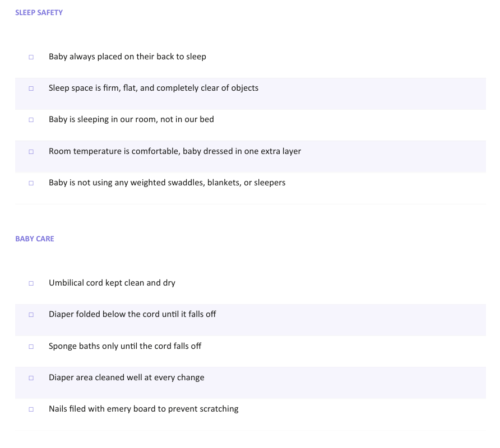The width and height of the screenshot is (500, 448).
Task: Click text 'Room temperature is comfortable, baby dressed in one extra layer'
Action: tap(175, 151)
